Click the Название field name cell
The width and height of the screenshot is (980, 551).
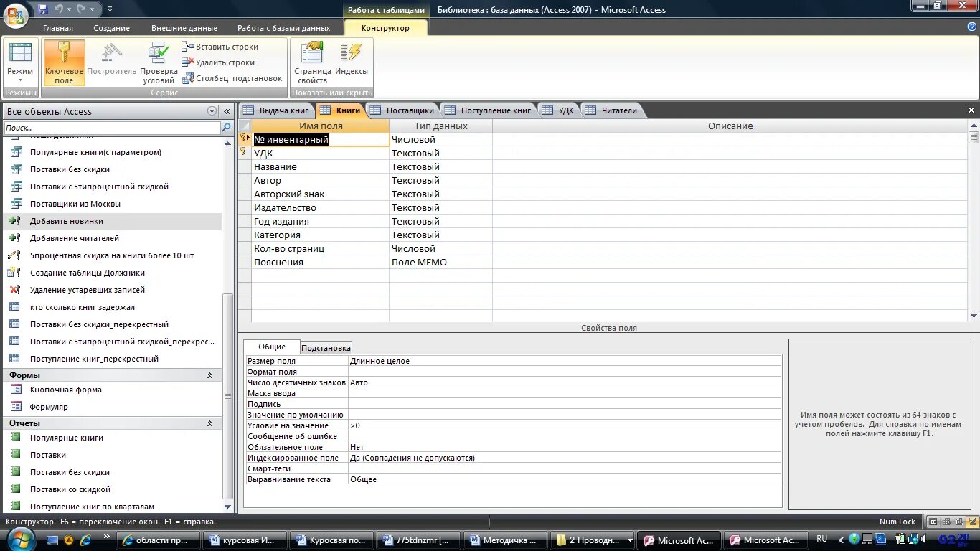click(320, 166)
